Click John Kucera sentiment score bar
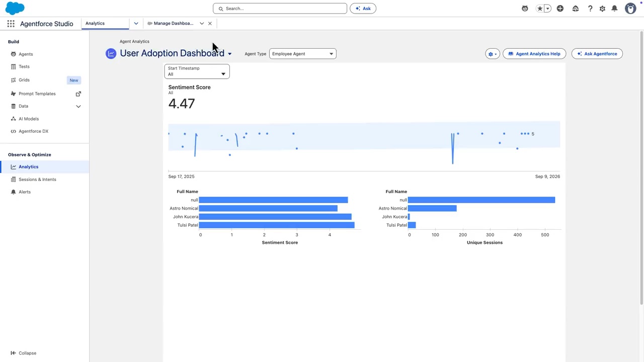Screen dimensions: 644x362 tap(275, 217)
